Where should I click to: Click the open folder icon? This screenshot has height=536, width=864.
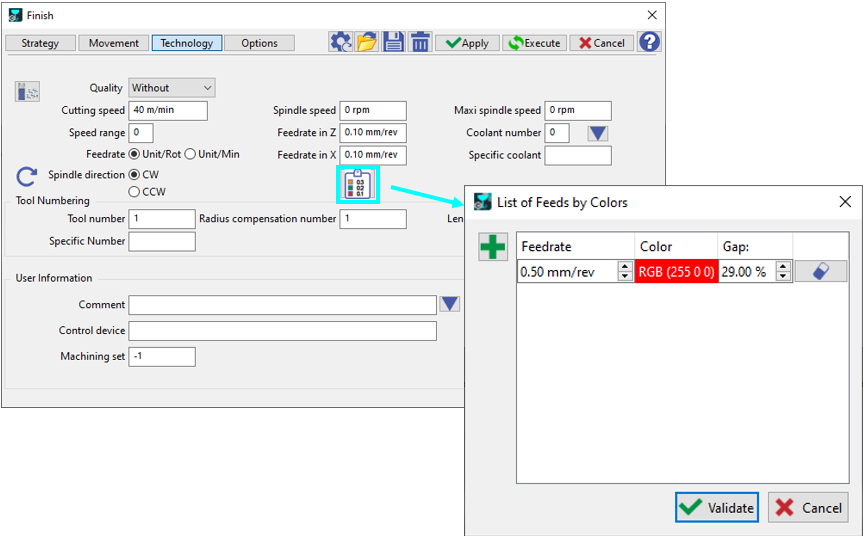[x=367, y=42]
